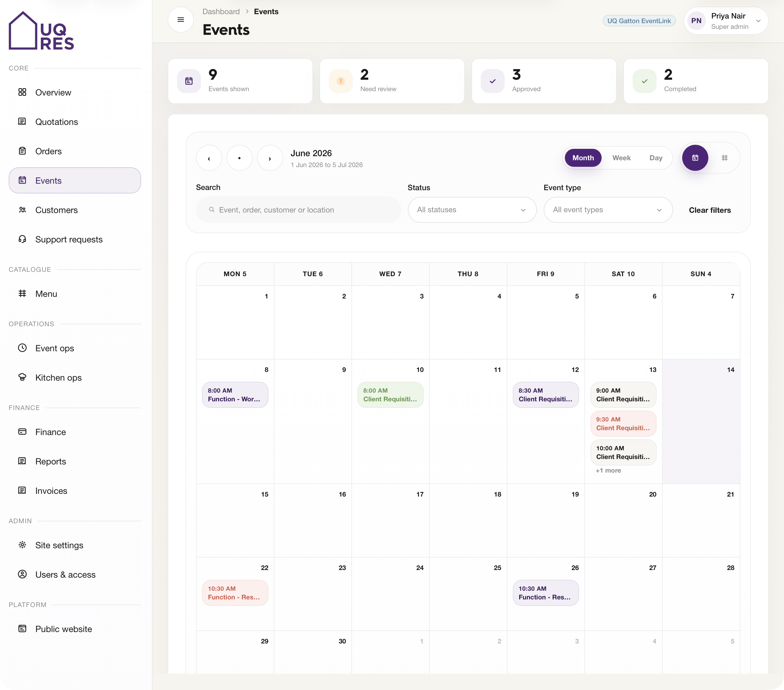Select the grid layout toggle

tap(725, 158)
